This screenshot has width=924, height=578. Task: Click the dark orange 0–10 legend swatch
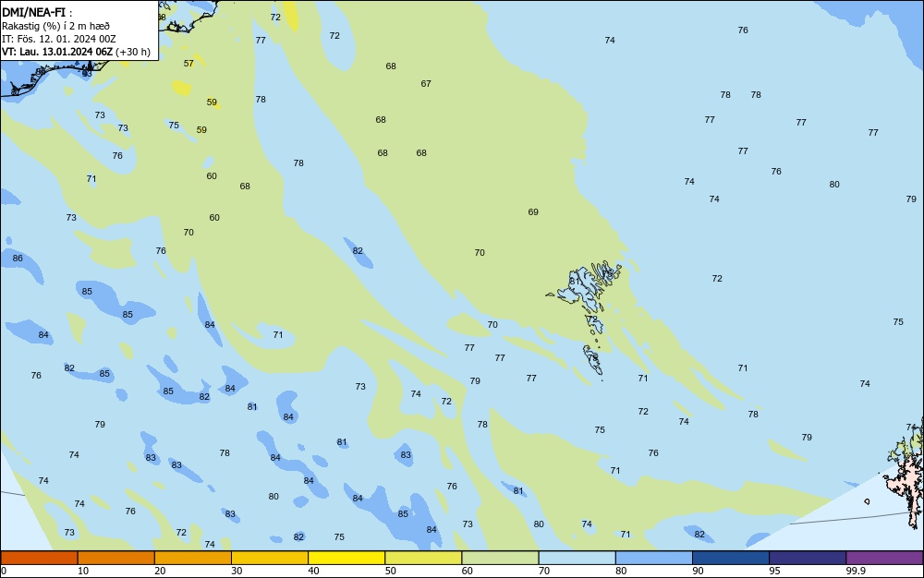coord(39,558)
